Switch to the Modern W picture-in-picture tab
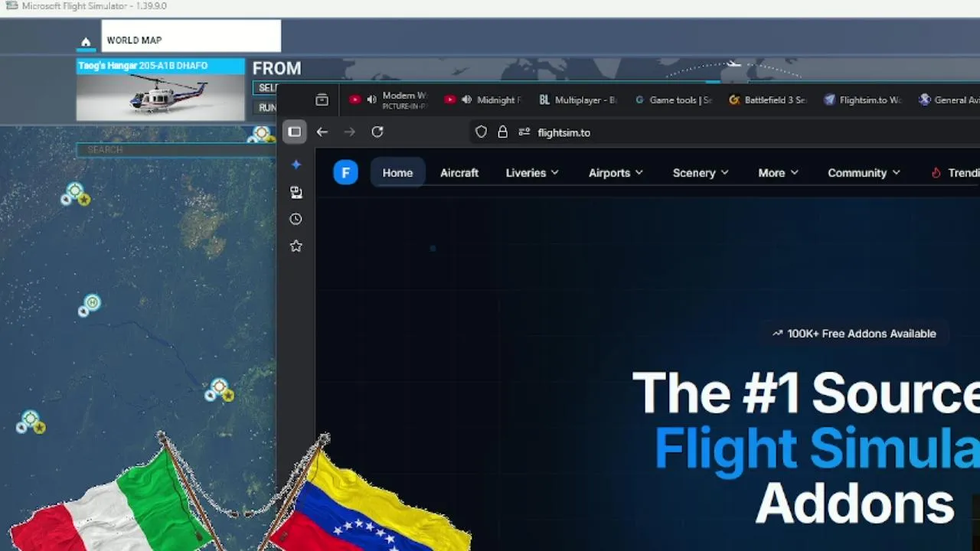Image resolution: width=980 pixels, height=551 pixels. pyautogui.click(x=387, y=99)
